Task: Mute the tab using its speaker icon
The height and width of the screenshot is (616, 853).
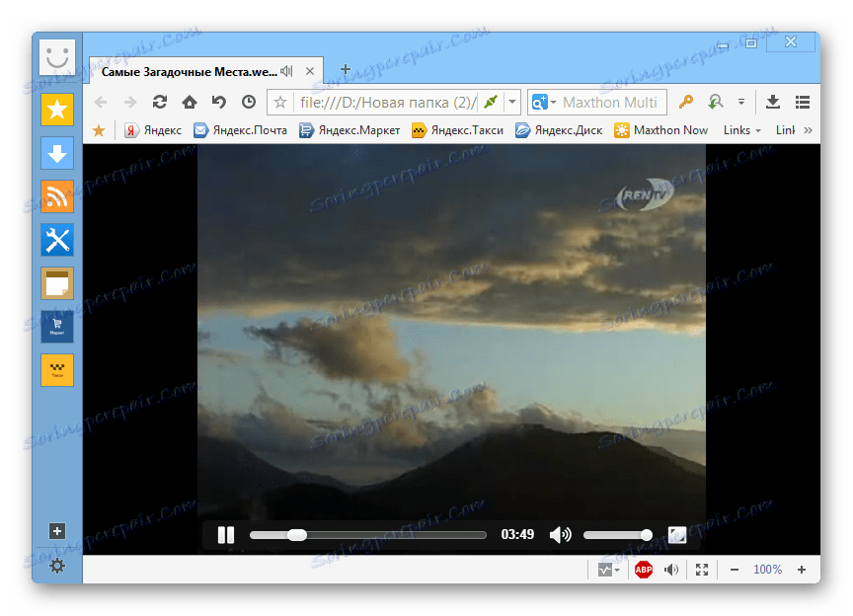Action: click(287, 71)
